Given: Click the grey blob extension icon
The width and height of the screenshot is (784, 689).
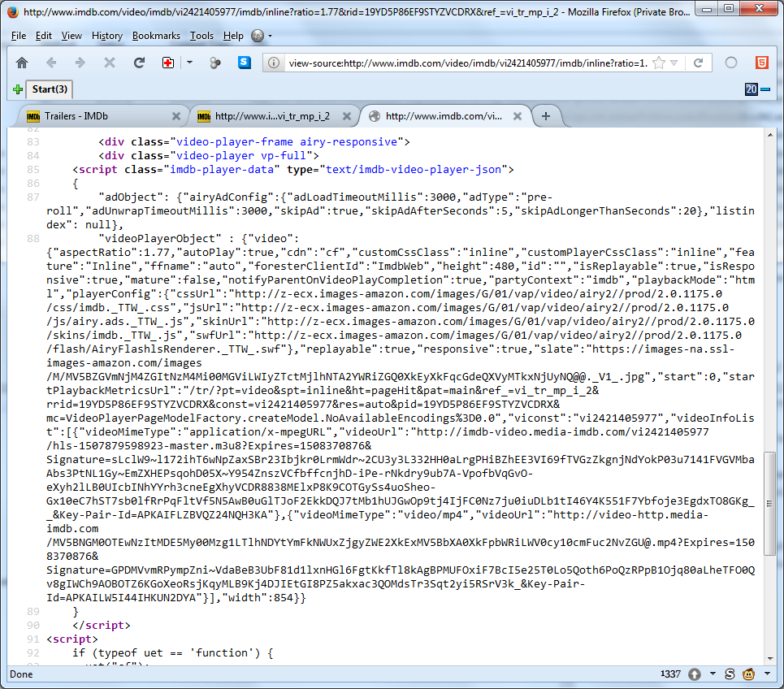Looking at the screenshot, I should pyautogui.click(x=215, y=63).
